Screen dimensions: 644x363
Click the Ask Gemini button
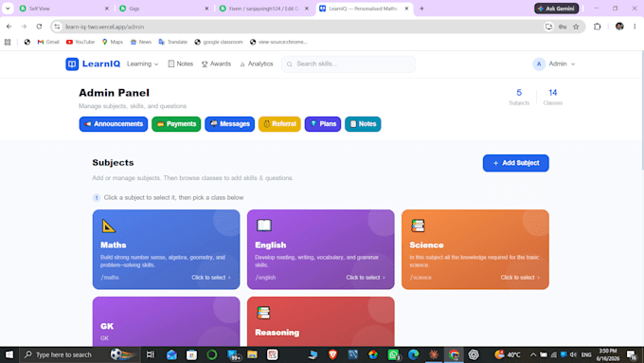point(557,9)
